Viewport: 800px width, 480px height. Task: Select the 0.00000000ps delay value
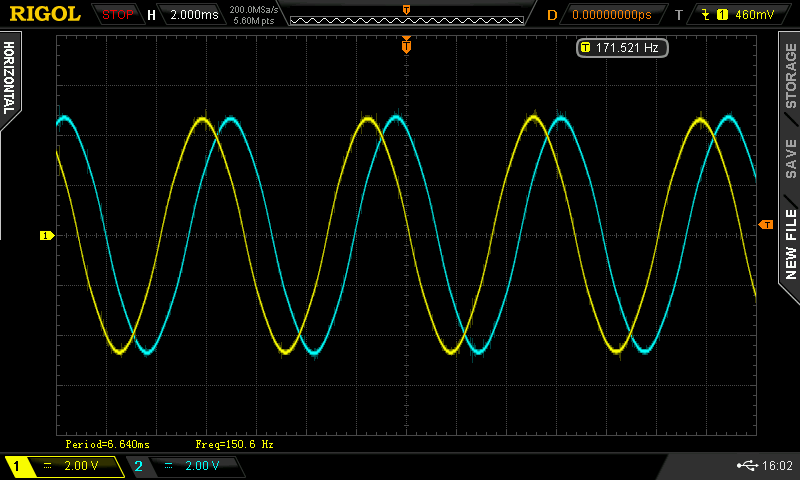[611, 15]
